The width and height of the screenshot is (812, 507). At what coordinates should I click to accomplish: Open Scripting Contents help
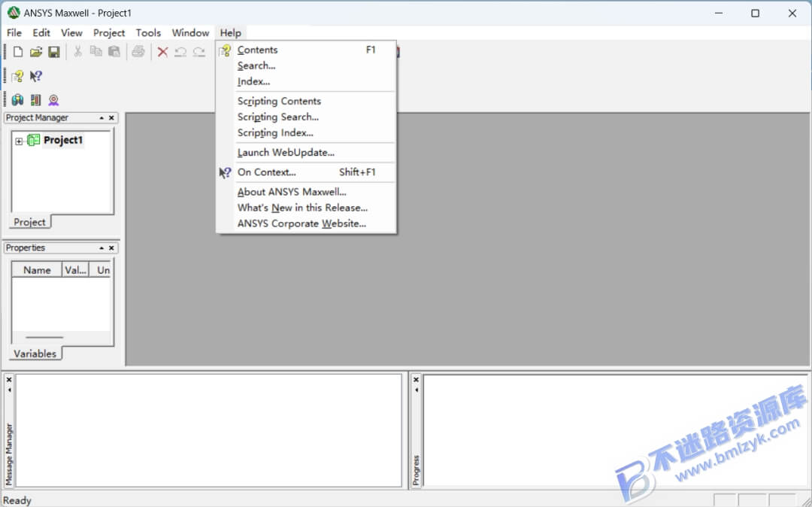[x=306, y=101]
